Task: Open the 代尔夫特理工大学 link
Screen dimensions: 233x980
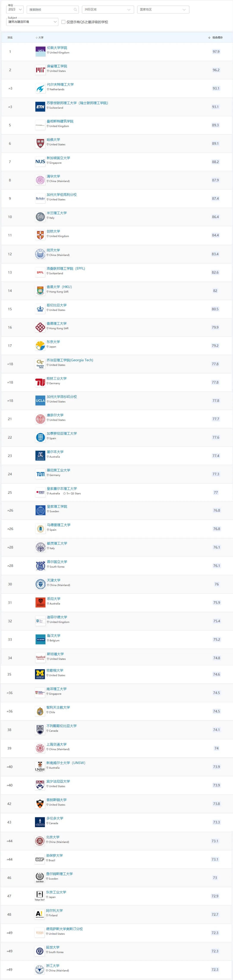Action: click(60, 84)
